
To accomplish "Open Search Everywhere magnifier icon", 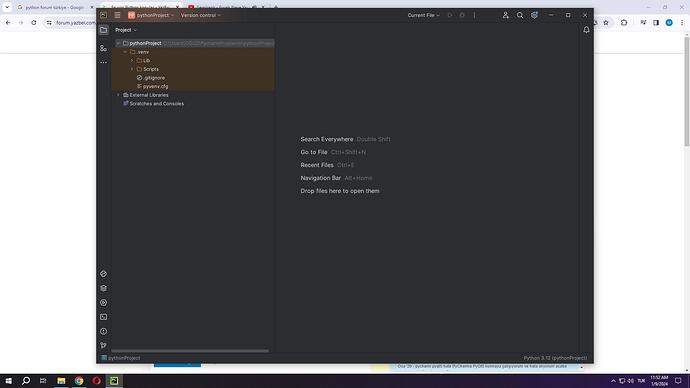I will [520, 15].
